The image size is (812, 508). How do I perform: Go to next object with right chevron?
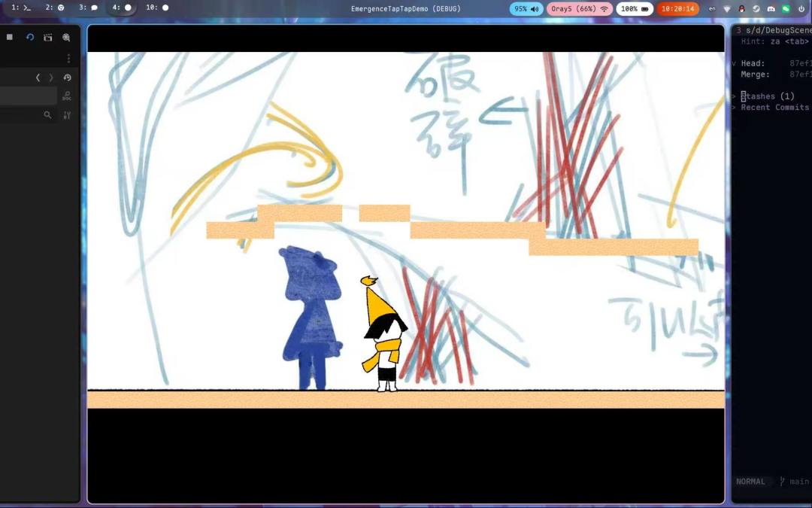pyautogui.click(x=51, y=78)
